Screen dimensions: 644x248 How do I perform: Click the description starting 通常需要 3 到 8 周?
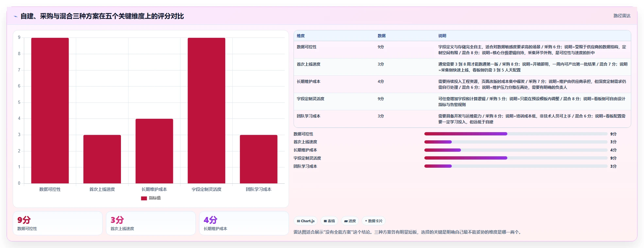pos(533,67)
